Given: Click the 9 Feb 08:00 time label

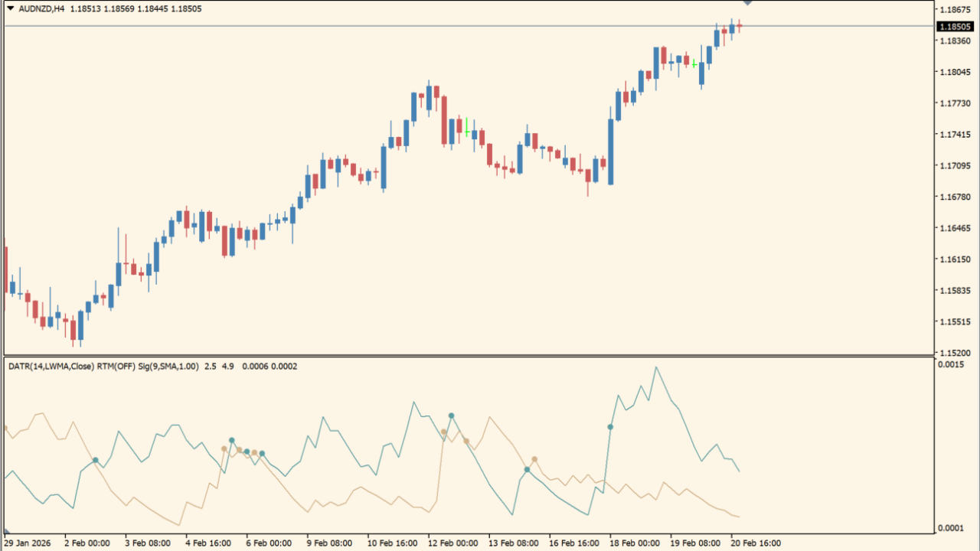Looking at the screenshot, I should click(x=332, y=543).
